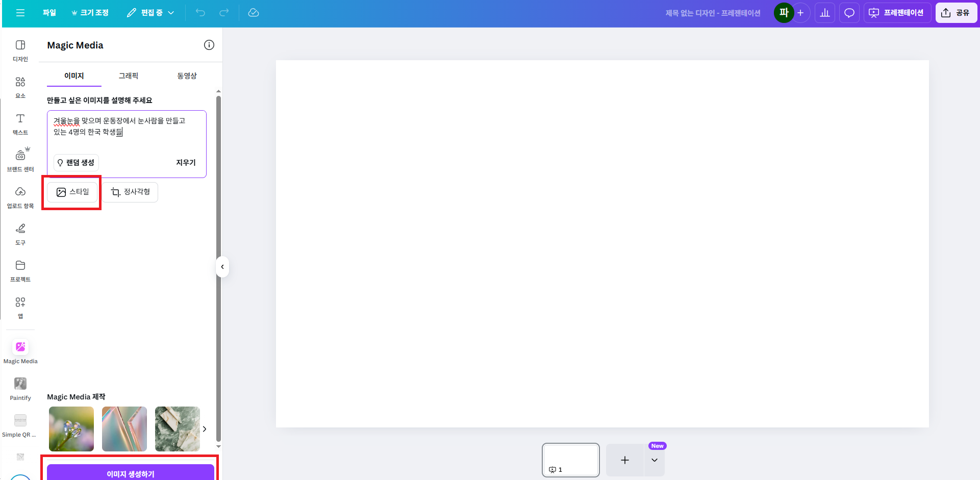Image resolution: width=980 pixels, height=480 pixels.
Task: Open the 파 profile avatar
Action: (x=784, y=13)
